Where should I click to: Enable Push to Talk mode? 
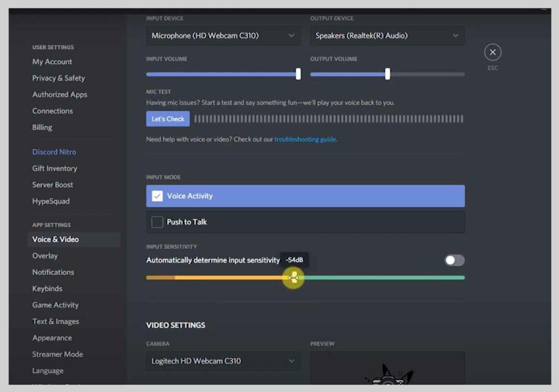click(x=305, y=222)
